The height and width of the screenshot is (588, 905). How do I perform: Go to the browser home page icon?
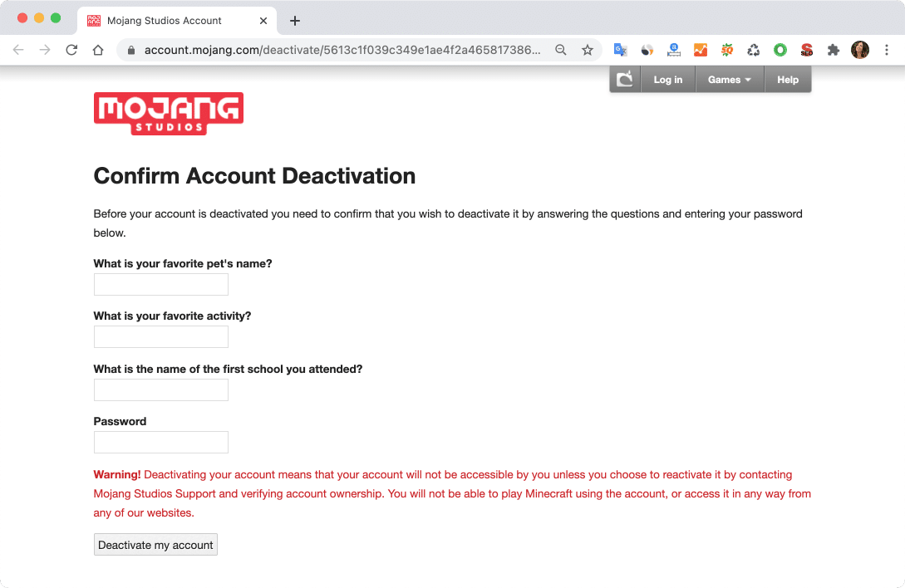click(x=98, y=50)
